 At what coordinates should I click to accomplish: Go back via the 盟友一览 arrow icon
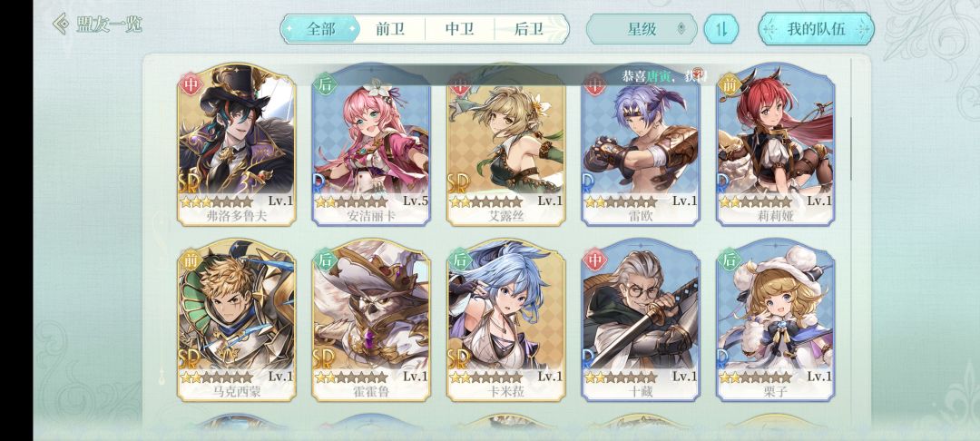(x=62, y=24)
